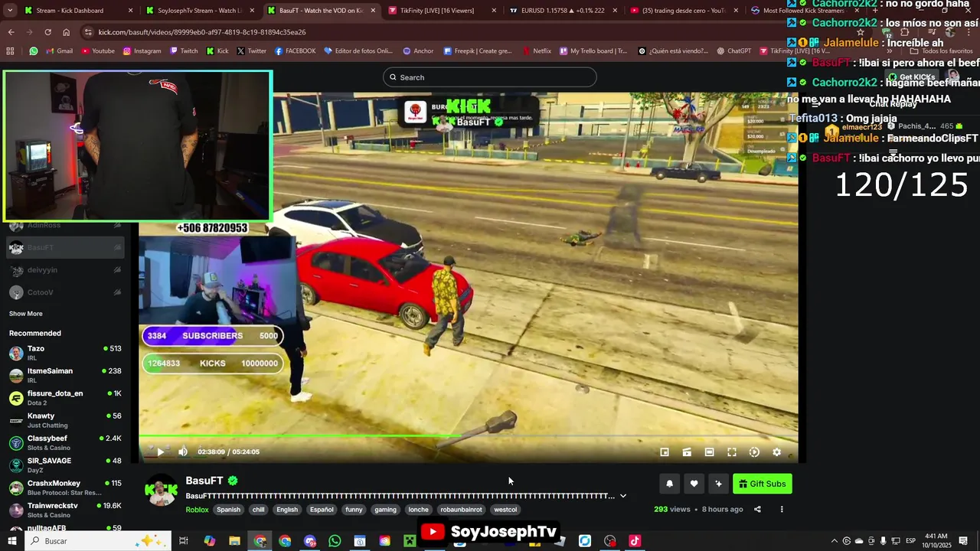Image resolution: width=980 pixels, height=551 pixels.
Task: Open Windows Start menu
Action: tap(11, 541)
